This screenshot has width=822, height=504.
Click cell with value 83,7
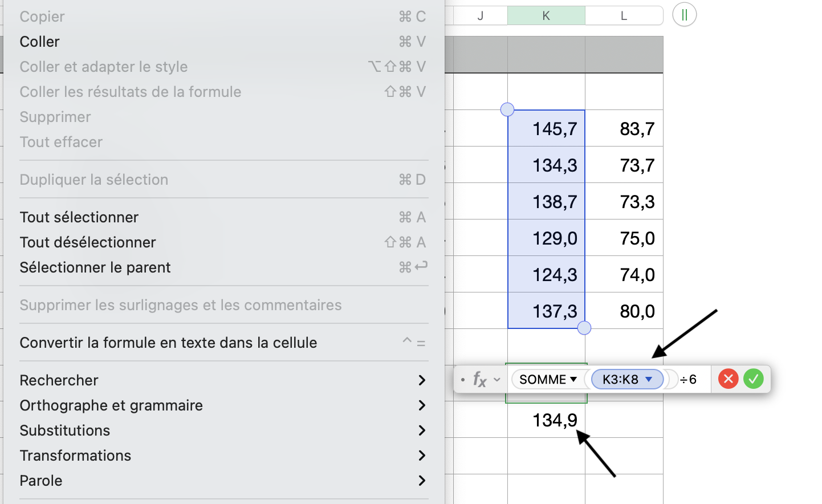(x=624, y=129)
